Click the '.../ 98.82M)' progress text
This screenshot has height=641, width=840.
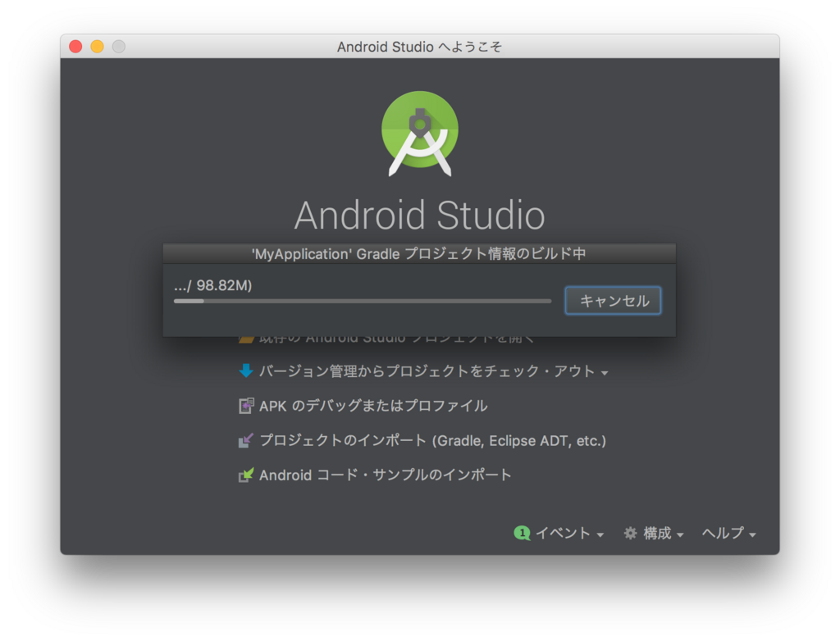tap(212, 285)
